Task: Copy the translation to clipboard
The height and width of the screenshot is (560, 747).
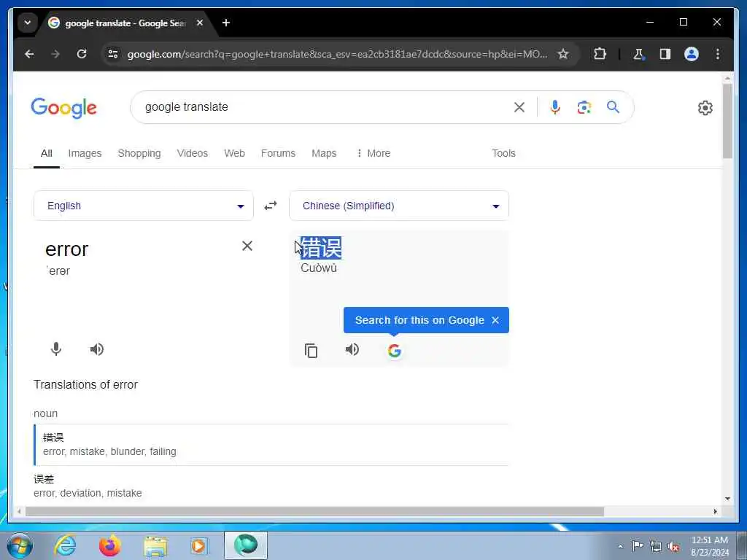Action: 311,351
